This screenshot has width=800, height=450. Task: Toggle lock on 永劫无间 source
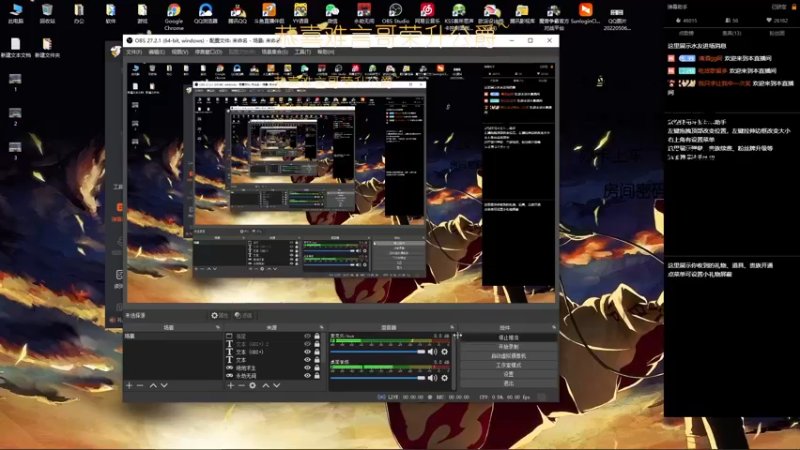point(317,376)
